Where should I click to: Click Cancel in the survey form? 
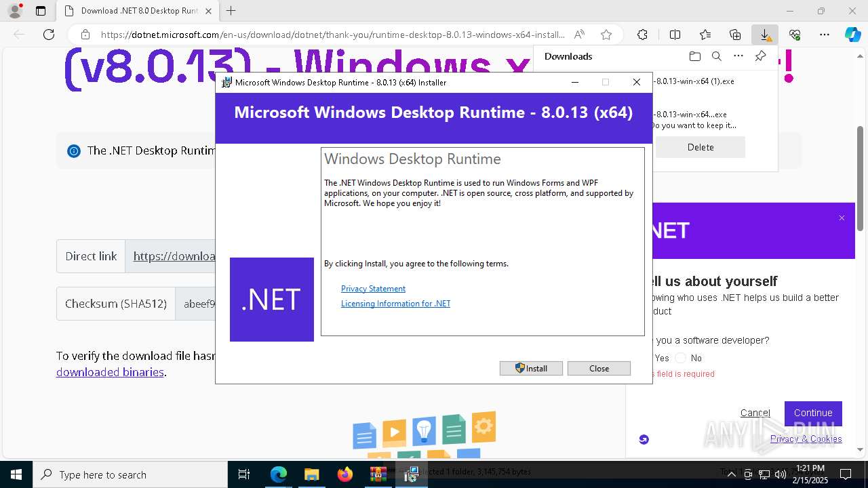tap(755, 413)
